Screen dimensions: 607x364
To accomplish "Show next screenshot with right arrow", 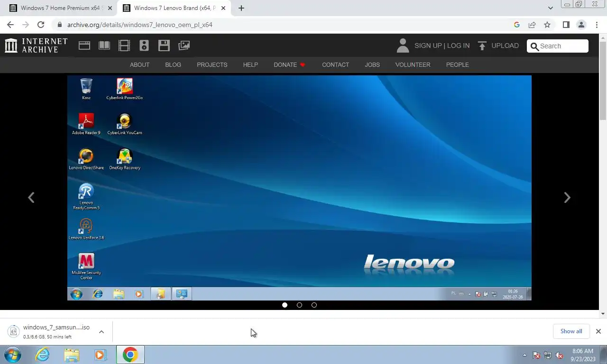I will [567, 198].
